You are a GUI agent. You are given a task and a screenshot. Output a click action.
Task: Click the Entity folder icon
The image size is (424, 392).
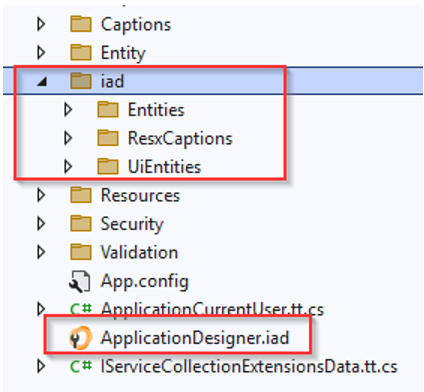tap(81, 52)
